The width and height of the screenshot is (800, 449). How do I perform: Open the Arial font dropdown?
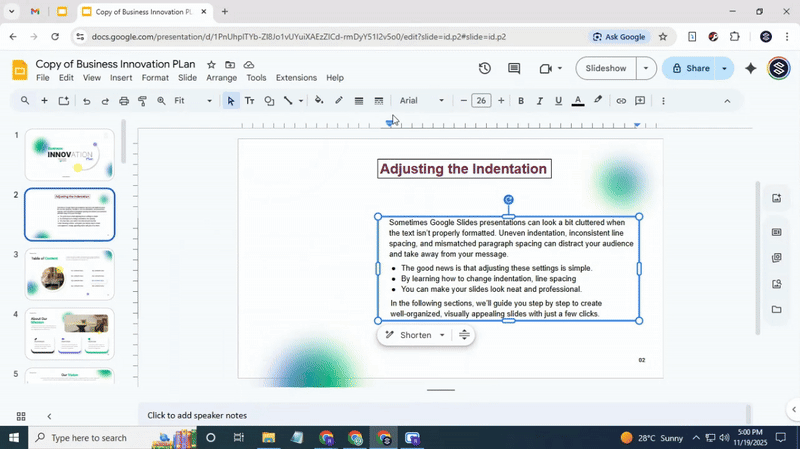pyautogui.click(x=422, y=101)
